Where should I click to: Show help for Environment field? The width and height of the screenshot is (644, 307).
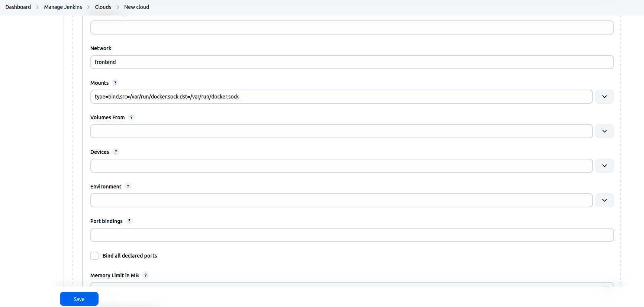coord(128,187)
